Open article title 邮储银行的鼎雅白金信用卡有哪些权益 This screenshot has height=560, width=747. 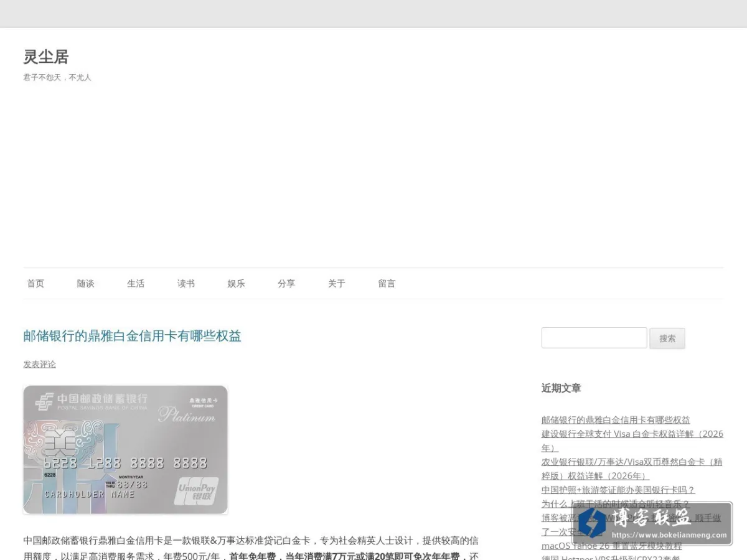pos(132,336)
